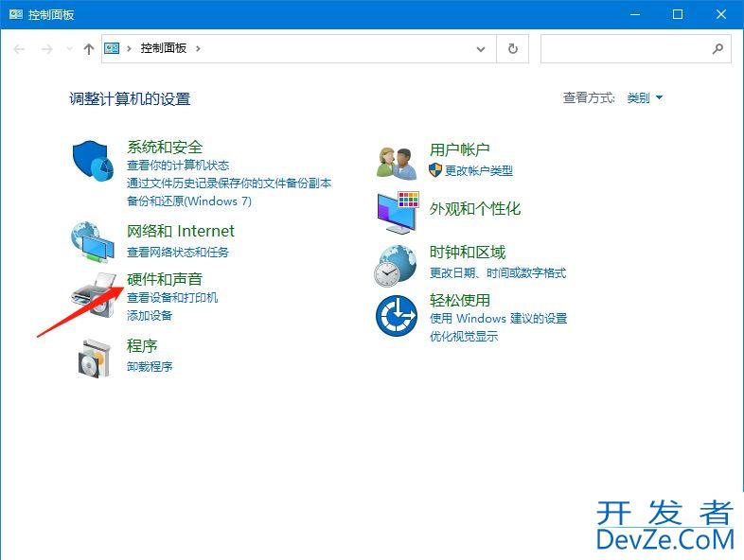Click 使用 Windows 建议的设置 link
The height and width of the screenshot is (560, 744).
[x=499, y=318]
